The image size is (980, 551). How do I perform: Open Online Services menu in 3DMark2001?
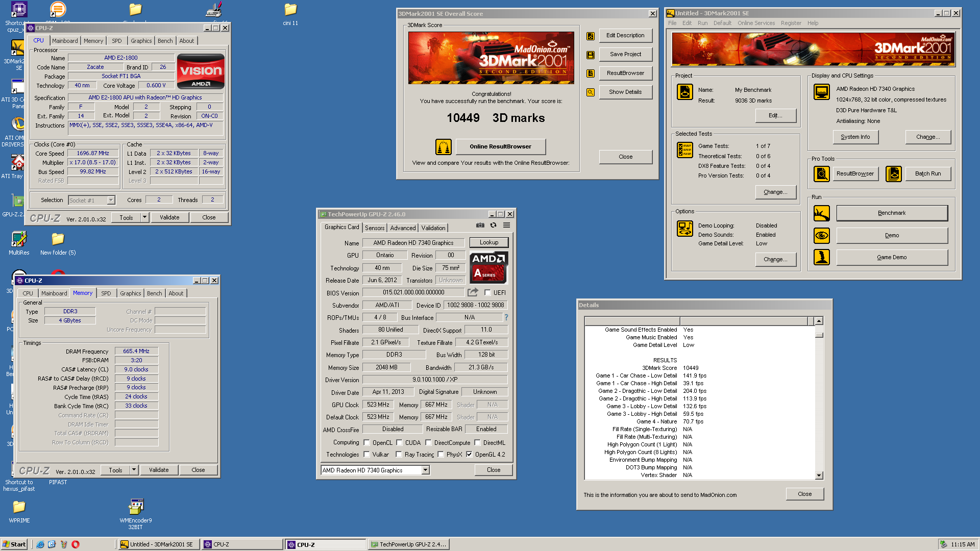756,23
